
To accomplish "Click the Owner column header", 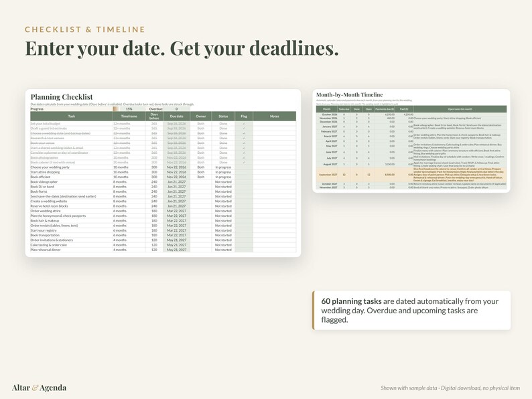I will (201, 116).
